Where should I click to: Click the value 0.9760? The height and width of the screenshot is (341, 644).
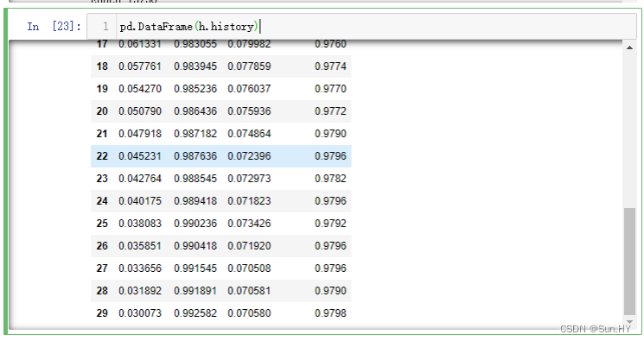tap(330, 44)
